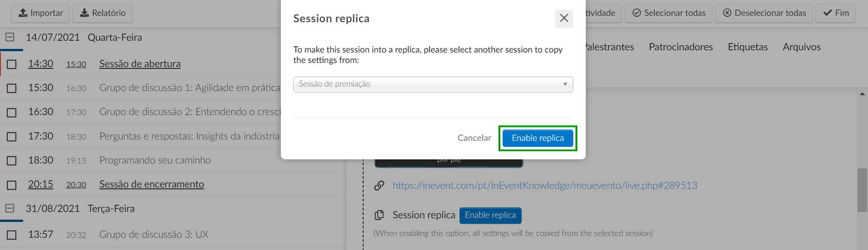Viewport: 868px width, 250px height.
Task: Click the vertical scrollbar thumb on the right
Action: 862,190
